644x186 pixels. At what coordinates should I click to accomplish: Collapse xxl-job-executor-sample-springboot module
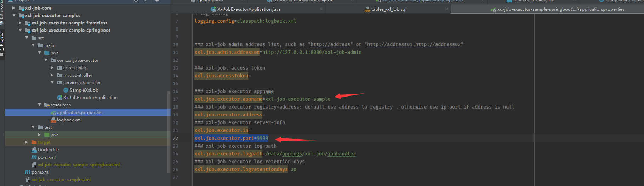pyautogui.click(x=20, y=30)
